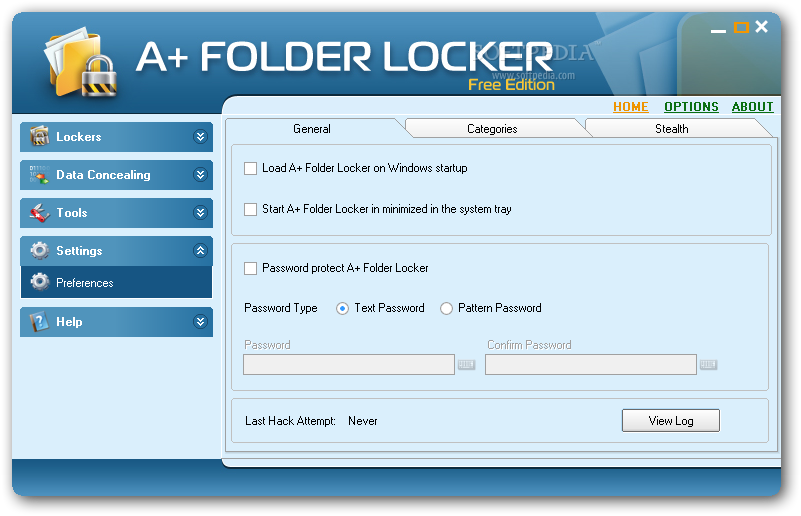Minimize the A+ Folder Locker window
The height and width of the screenshot is (516, 801).
point(718,31)
